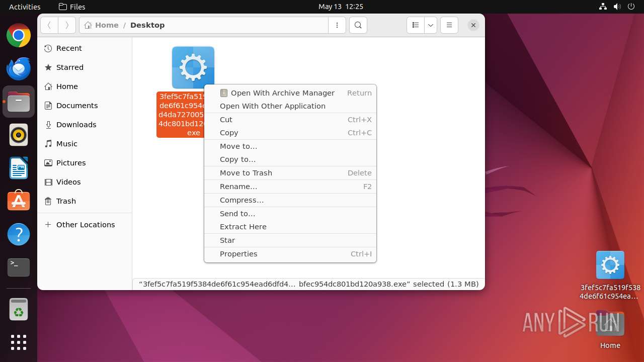
Task: Switch to list view in Files
Action: (x=415, y=25)
